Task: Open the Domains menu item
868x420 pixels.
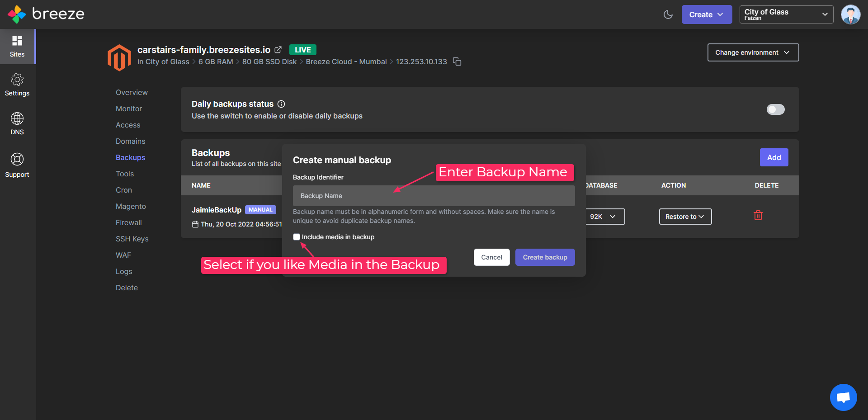Action: pyautogui.click(x=131, y=141)
